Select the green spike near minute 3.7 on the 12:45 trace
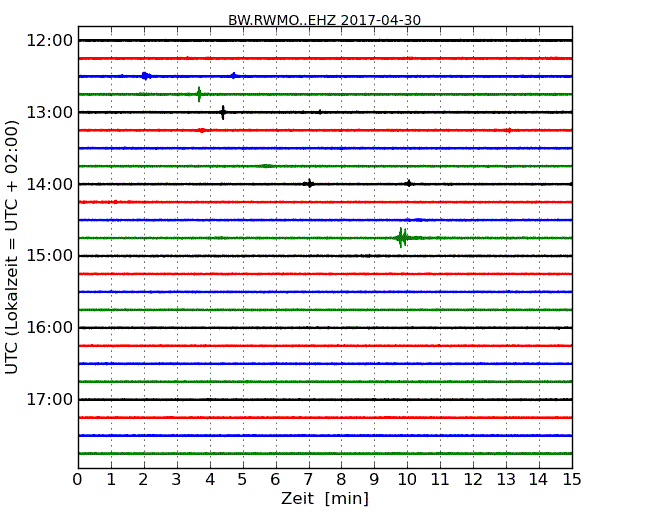The width and height of the screenshot is (650, 520). pyautogui.click(x=199, y=94)
